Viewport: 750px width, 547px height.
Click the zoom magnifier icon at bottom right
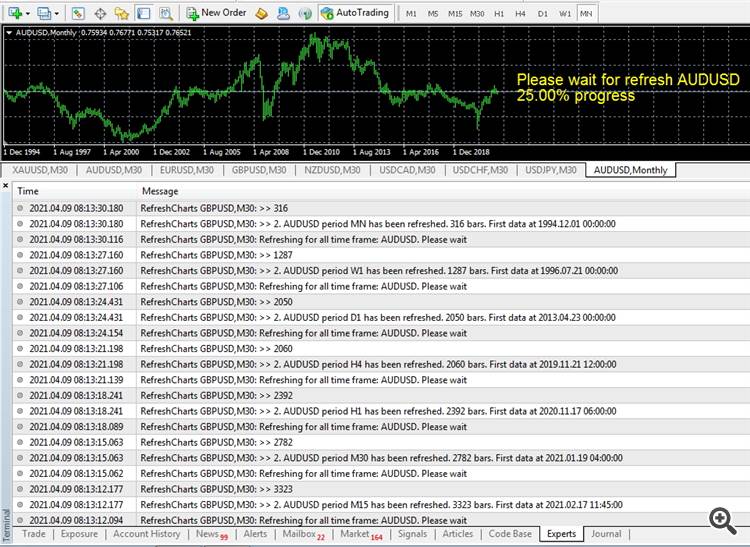(x=722, y=521)
